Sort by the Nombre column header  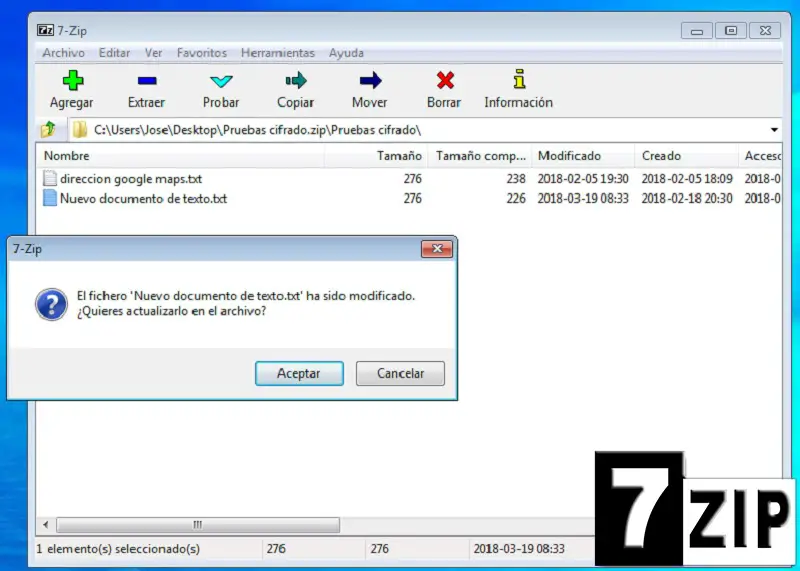(x=180, y=156)
